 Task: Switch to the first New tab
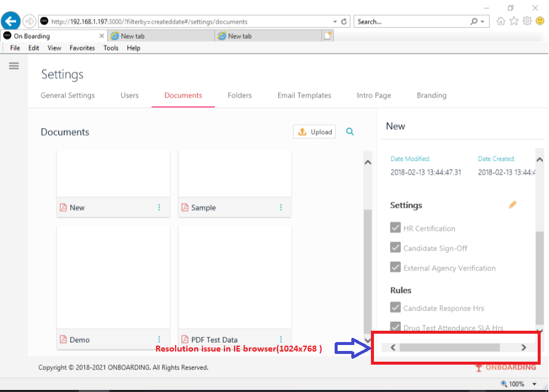click(161, 36)
